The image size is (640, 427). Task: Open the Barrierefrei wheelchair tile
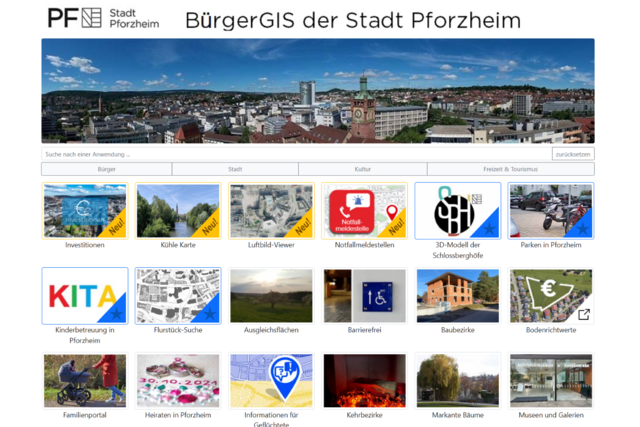[364, 296]
